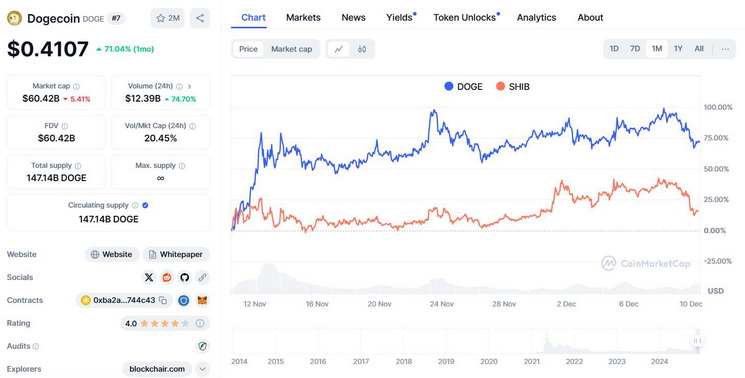745x378 pixels.
Task: Toggle DOGE series in chart legend
Action: [x=463, y=86]
